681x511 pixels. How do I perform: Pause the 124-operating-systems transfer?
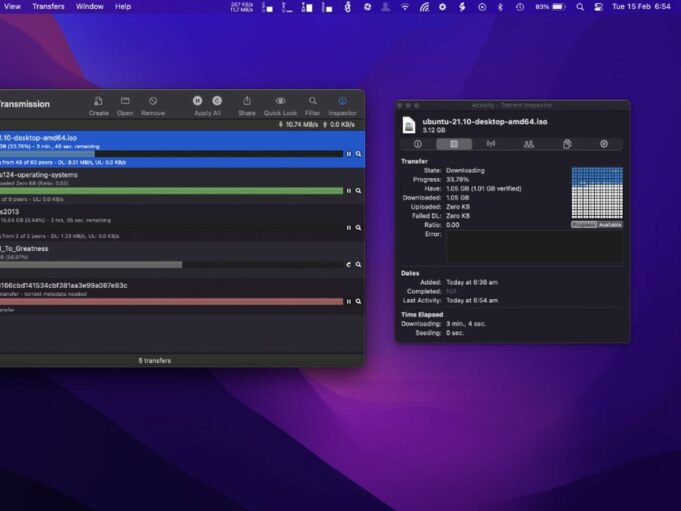pos(349,191)
